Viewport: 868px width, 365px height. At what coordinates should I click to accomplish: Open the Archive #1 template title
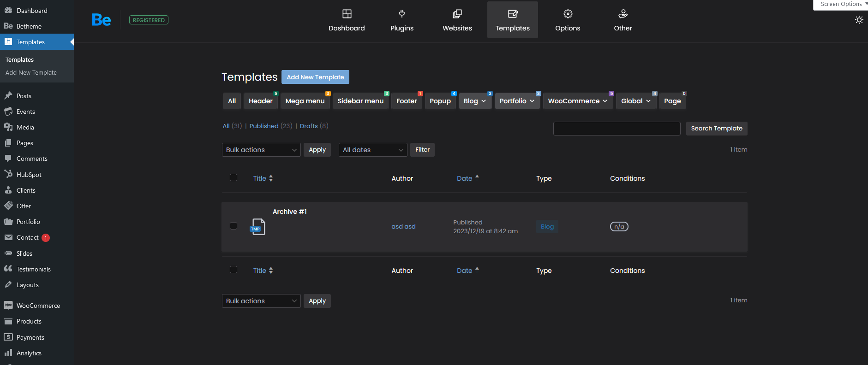290,212
